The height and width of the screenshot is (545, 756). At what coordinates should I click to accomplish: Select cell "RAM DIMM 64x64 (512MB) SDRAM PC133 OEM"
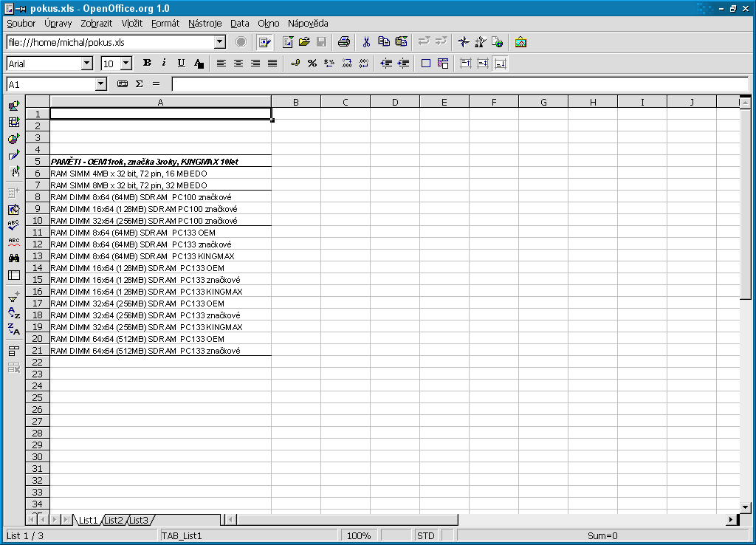coord(160,338)
